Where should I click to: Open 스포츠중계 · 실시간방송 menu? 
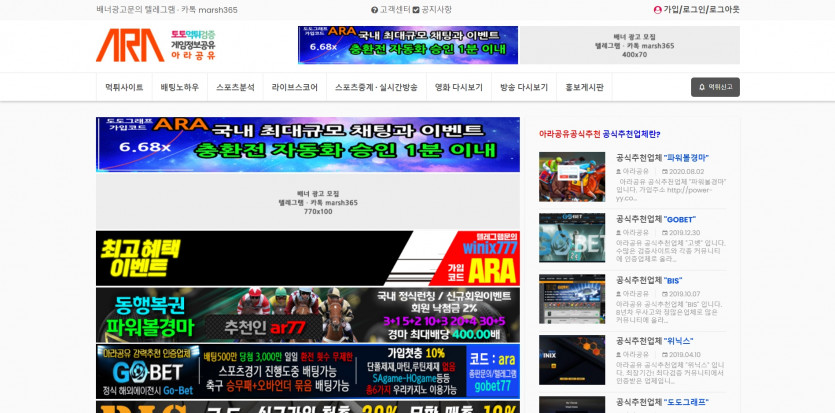[376, 87]
